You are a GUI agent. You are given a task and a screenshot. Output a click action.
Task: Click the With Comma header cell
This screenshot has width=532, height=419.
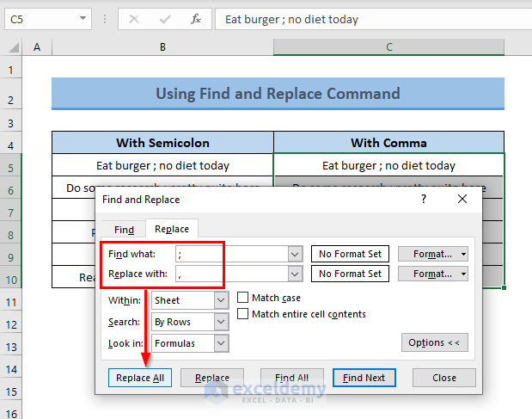point(388,143)
